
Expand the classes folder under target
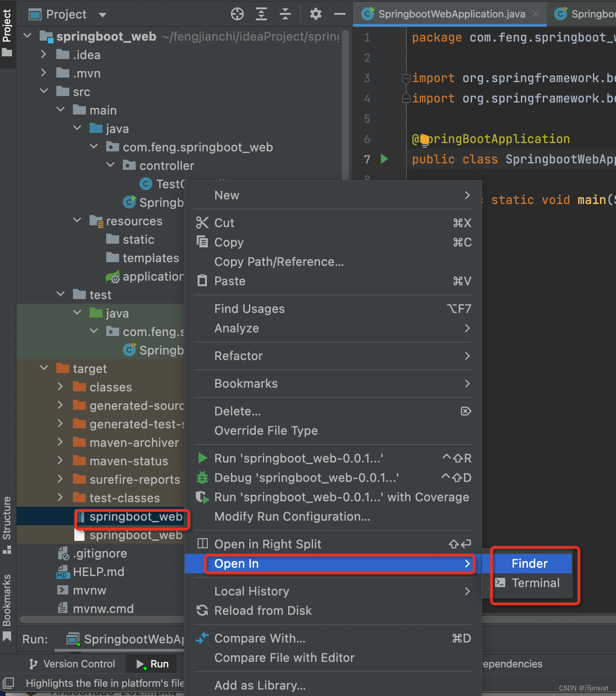pos(60,387)
